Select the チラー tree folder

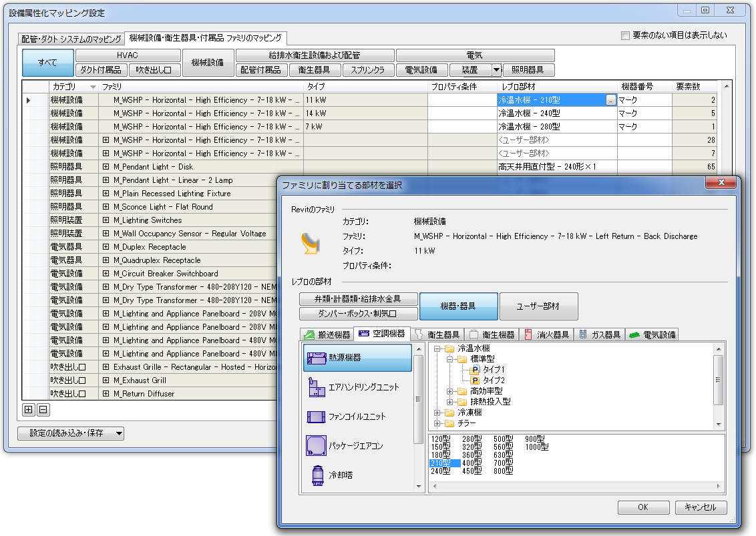(466, 423)
